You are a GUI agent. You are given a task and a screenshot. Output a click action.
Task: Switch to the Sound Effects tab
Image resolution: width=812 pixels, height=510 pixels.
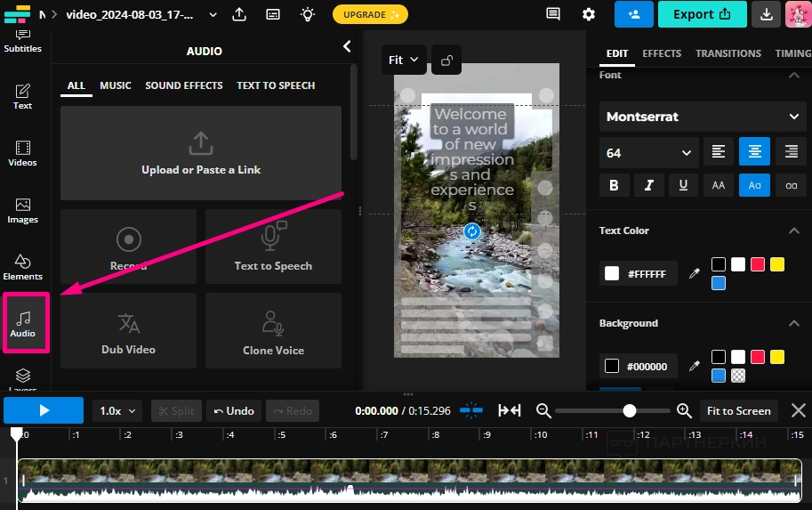pyautogui.click(x=184, y=85)
